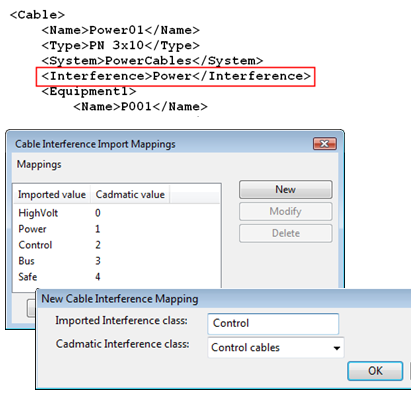
Task: Confirm new mapping with OK
Action: (x=375, y=371)
